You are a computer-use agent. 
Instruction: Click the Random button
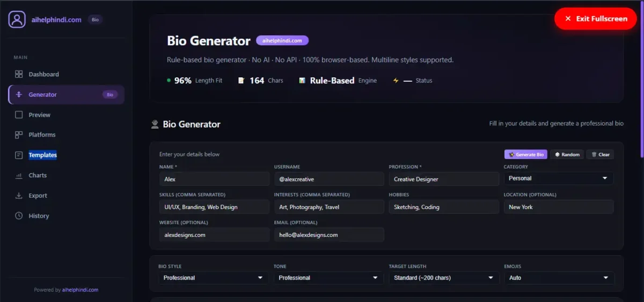(567, 154)
